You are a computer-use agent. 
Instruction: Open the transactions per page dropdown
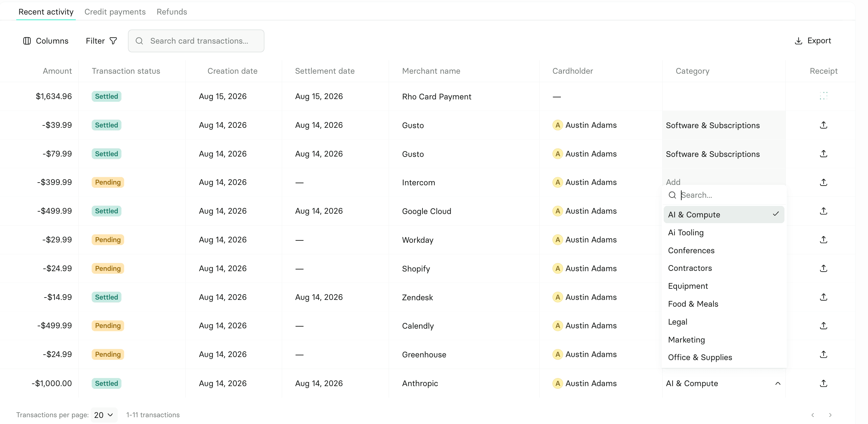click(x=104, y=415)
